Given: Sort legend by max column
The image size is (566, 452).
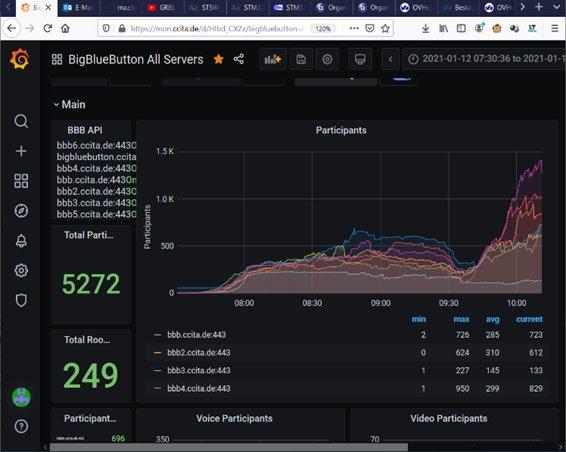Looking at the screenshot, I should 461,319.
